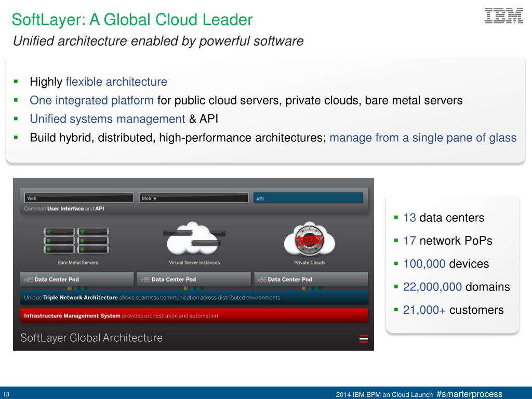The image size is (532, 399).
Task: Click the 'flexible architecture' blue text
Action: click(x=116, y=82)
